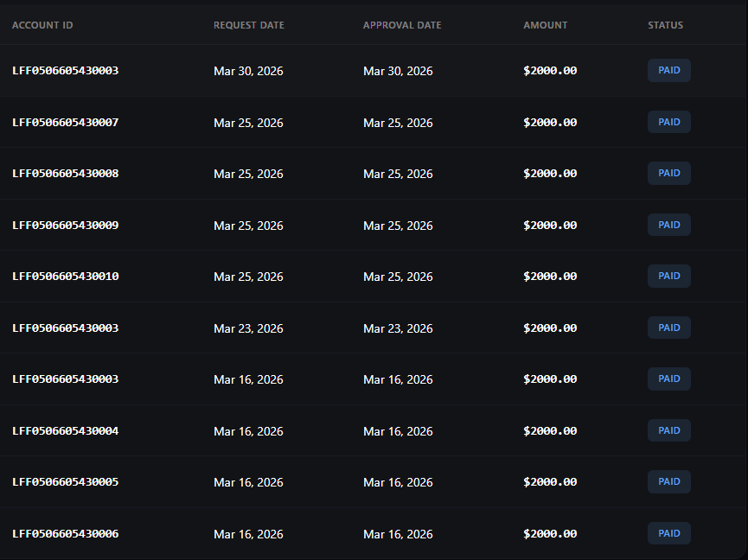Click the Mar 23, 2026 request date
Screen dimensions: 748x560
(248, 328)
